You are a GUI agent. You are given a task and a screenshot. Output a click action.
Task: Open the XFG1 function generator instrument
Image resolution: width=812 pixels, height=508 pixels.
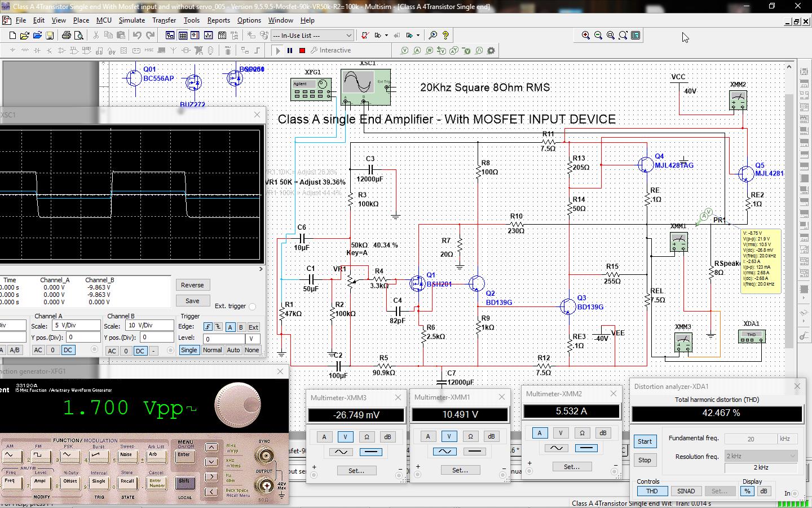[x=311, y=89]
